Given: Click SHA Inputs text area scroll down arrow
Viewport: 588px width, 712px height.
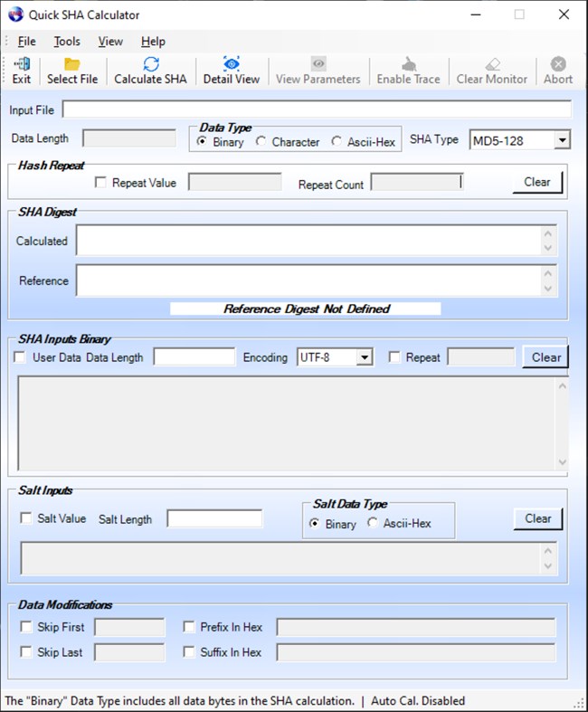Looking at the screenshot, I should tap(562, 462).
